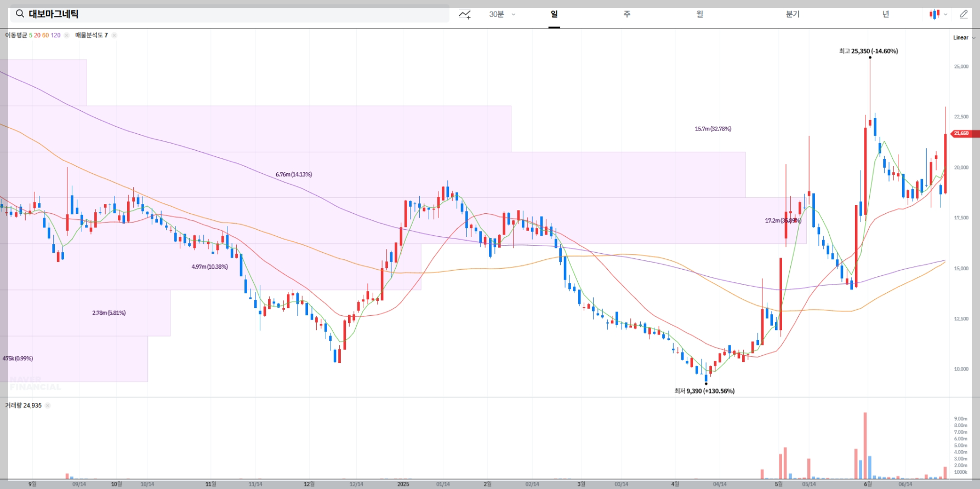Click the 2.78m (5.81%) volume profile label
Viewport: 980px width, 489px height.
pos(109,313)
